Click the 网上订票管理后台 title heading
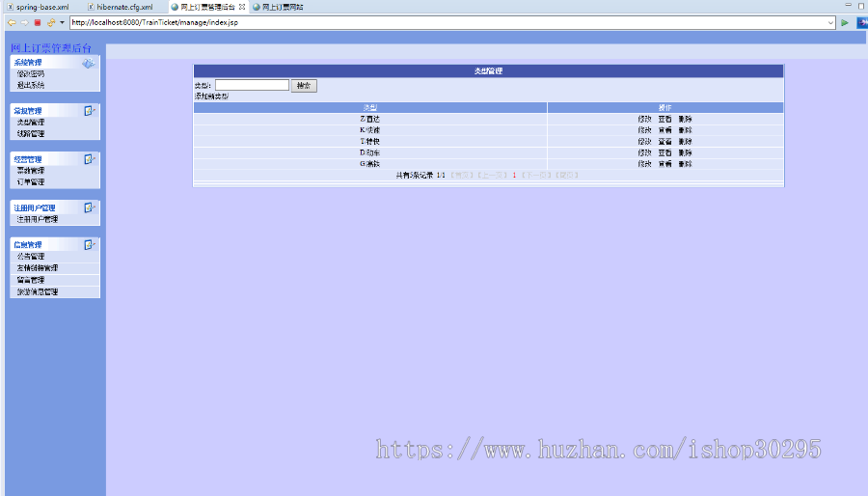868x496 pixels. click(51, 48)
